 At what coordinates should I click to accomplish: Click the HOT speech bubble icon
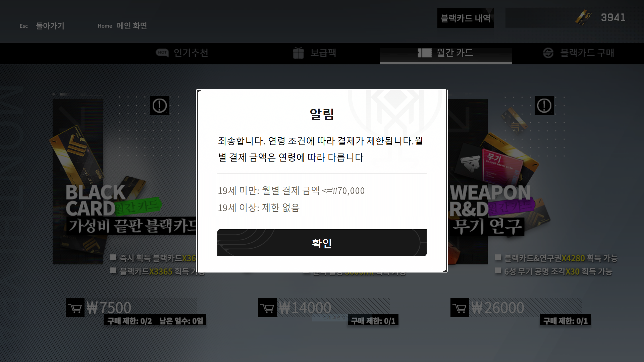coord(162,53)
